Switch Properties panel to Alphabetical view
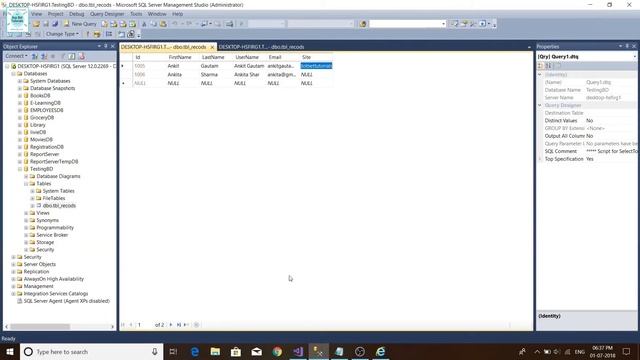This screenshot has height=360, width=640. click(x=548, y=66)
